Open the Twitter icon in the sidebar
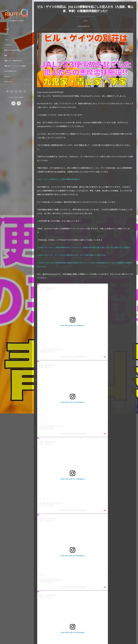The height and width of the screenshot is (644, 138). coord(7,91)
